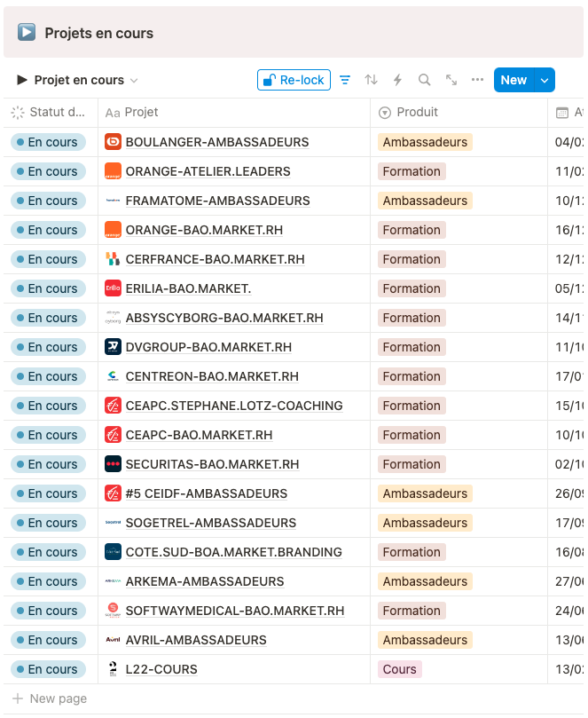Click CENTREON-BAO.MARKET.RH project name
The height and width of the screenshot is (718, 588).
tap(212, 376)
